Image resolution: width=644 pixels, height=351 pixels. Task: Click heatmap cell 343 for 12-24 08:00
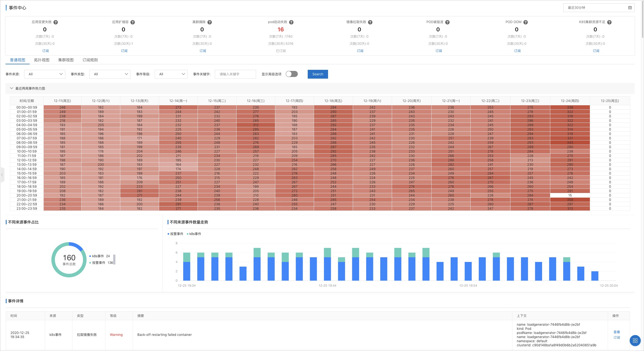[570, 143]
